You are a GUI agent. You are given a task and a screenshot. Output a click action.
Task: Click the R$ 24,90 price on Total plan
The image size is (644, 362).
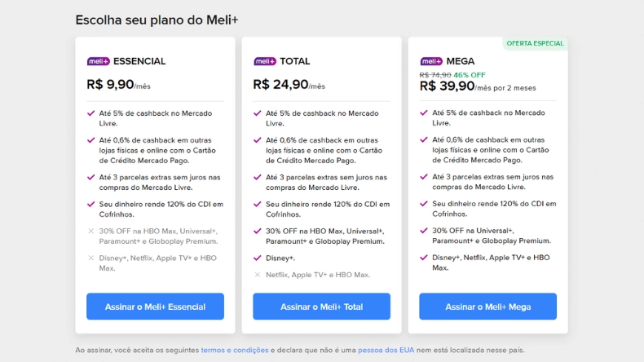[x=280, y=84]
